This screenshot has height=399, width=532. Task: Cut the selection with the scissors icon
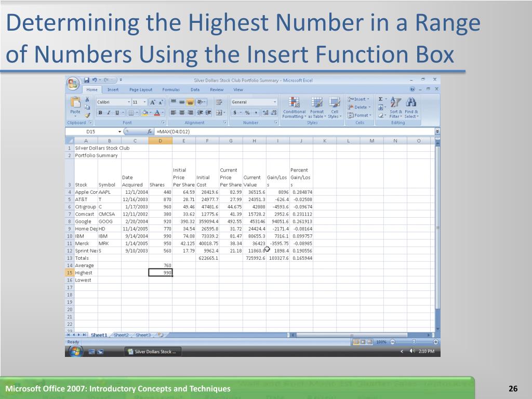[87, 99]
